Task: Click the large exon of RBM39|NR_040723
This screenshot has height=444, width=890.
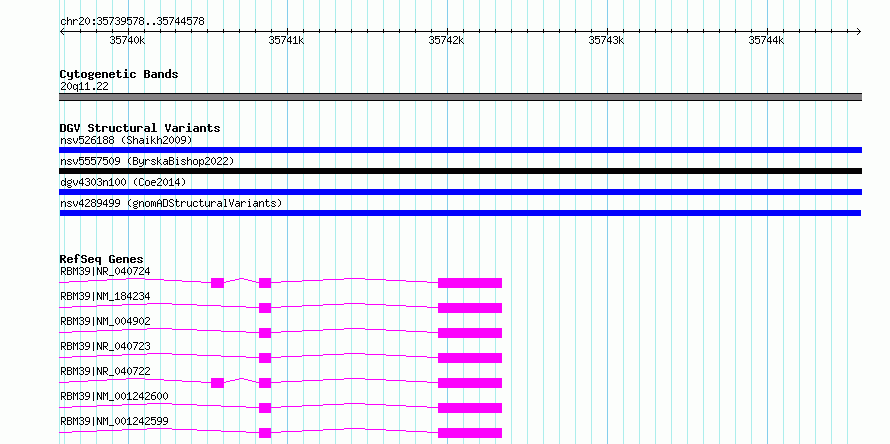Action: click(x=470, y=358)
